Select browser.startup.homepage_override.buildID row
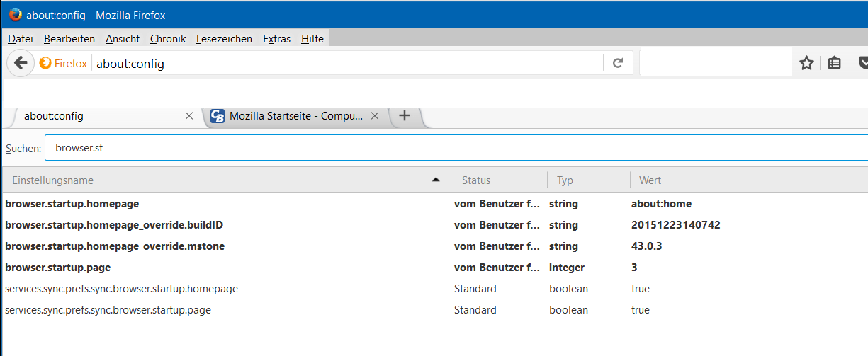868x356 pixels. click(x=435, y=225)
